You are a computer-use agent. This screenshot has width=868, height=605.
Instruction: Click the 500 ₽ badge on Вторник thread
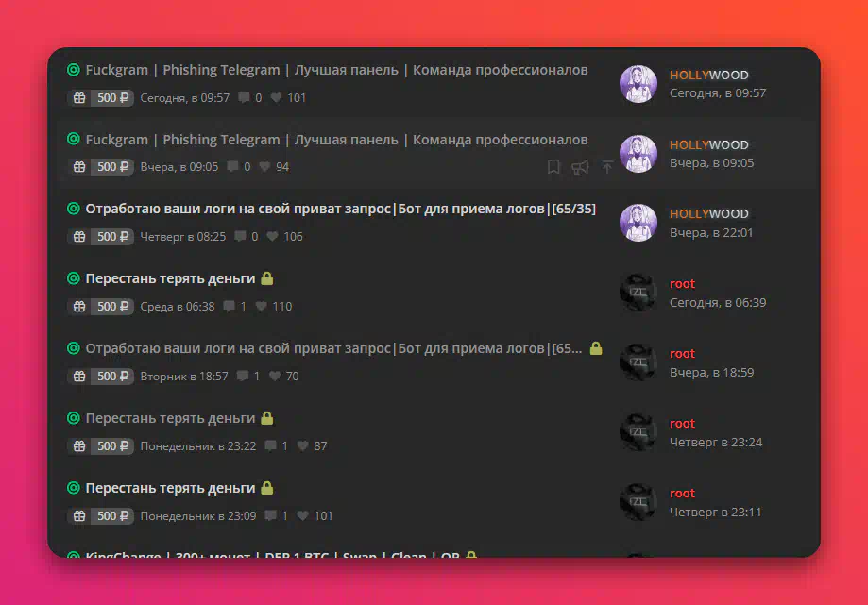112,376
